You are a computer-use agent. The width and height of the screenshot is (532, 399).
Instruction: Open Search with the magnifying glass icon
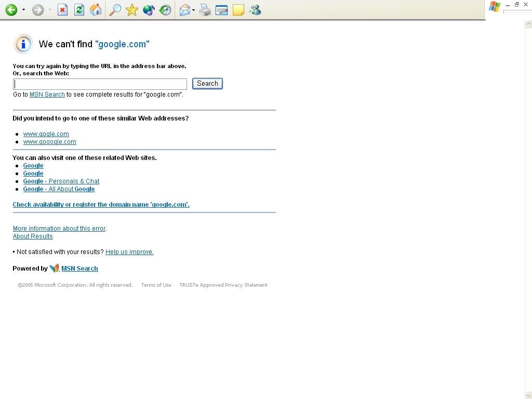point(115,10)
